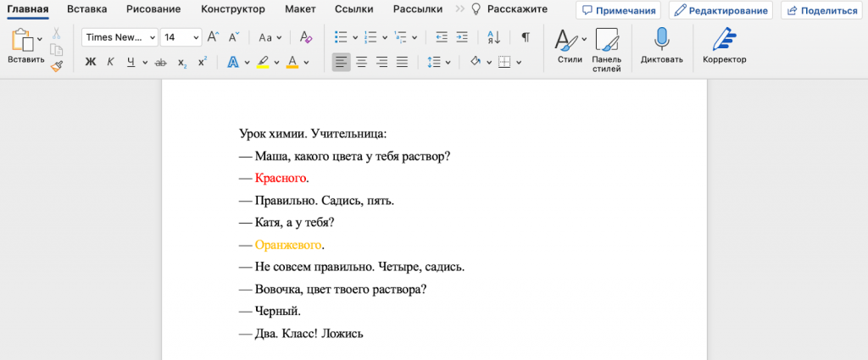Open the Рассылки tab
Viewport: 868px width, 360px height.
tap(417, 9)
